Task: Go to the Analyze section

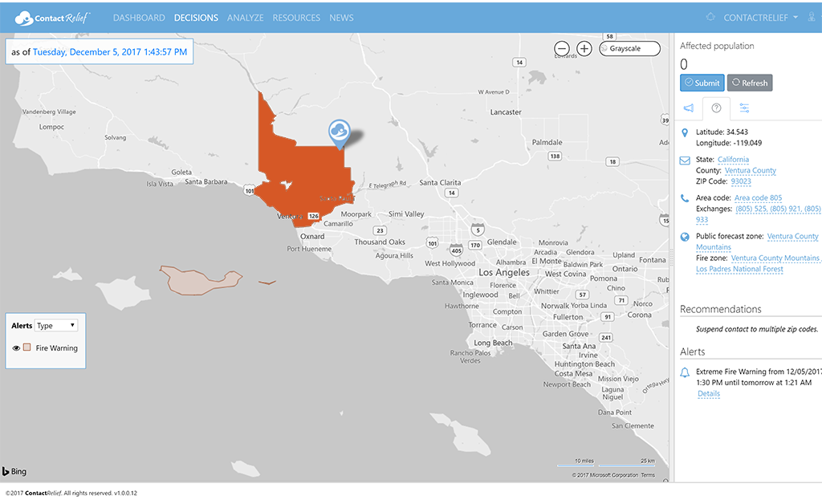Action: [246, 18]
